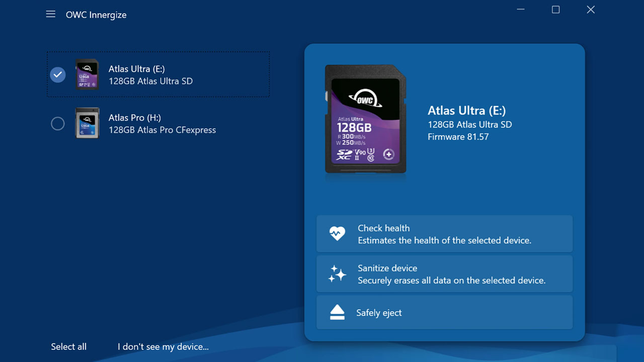The height and width of the screenshot is (362, 644).
Task: Click Select all link
Action: coord(69,346)
